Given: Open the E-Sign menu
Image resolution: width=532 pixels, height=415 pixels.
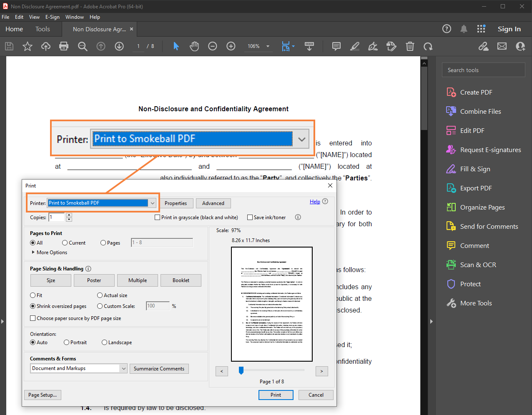Looking at the screenshot, I should [x=53, y=17].
